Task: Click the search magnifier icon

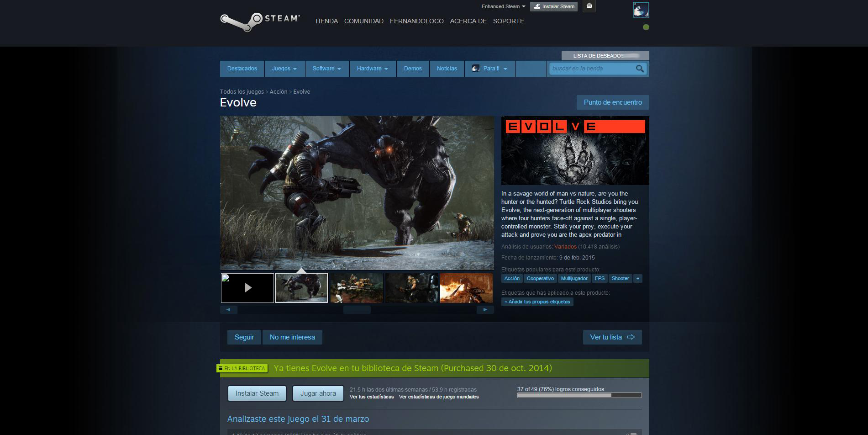Action: point(640,69)
